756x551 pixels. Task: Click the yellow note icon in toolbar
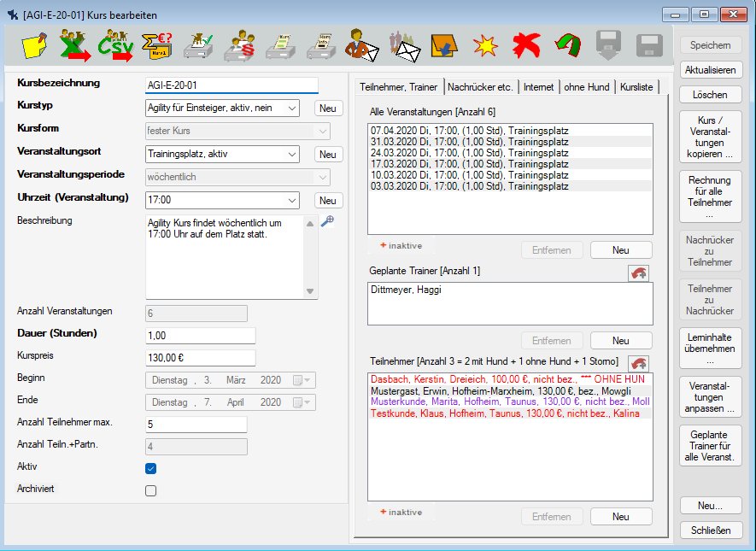(x=35, y=45)
